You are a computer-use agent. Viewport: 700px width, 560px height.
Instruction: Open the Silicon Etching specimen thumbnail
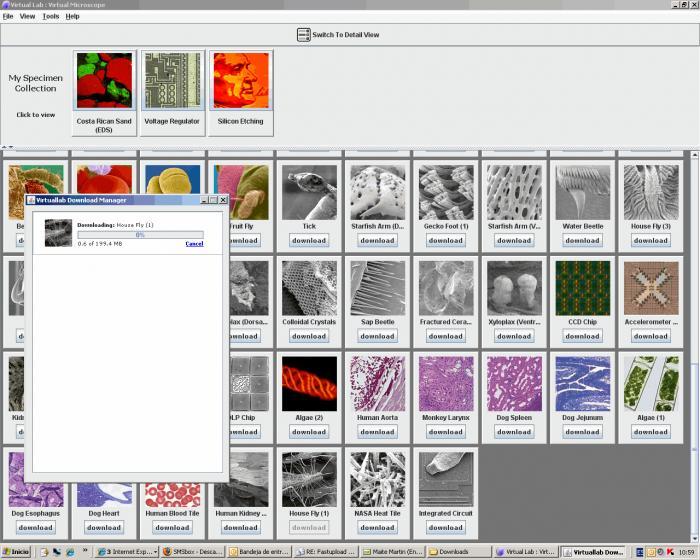(241, 80)
